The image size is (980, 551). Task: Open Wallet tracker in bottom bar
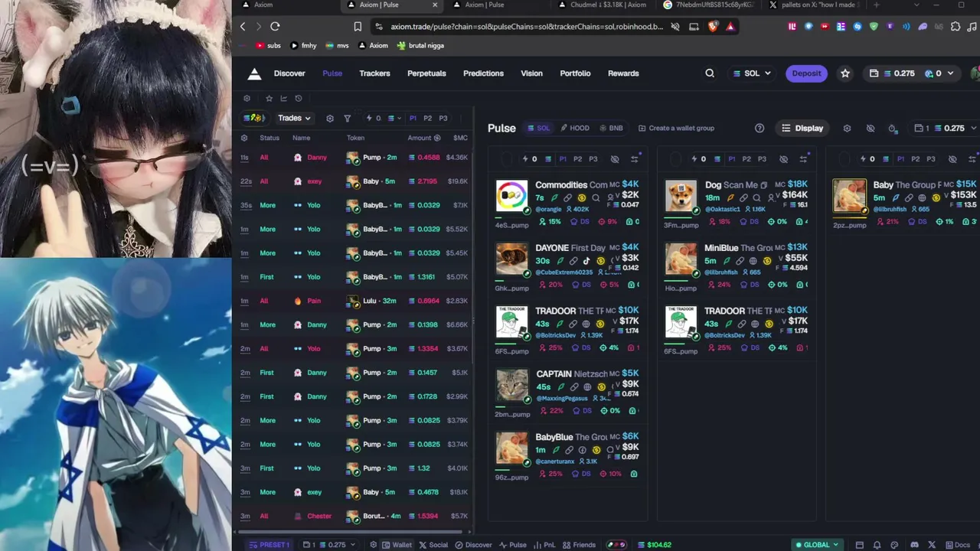pyautogui.click(x=397, y=545)
